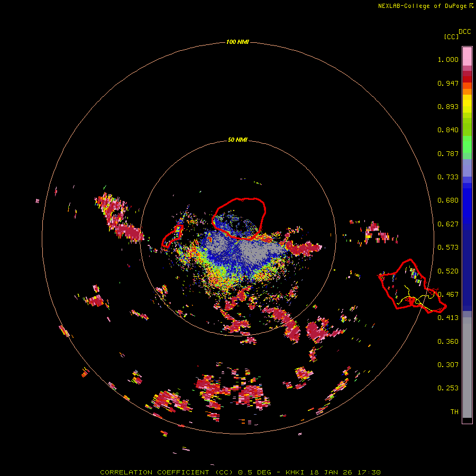Click the 0.360 scale value
Image resolution: width=476 pixels, height=476 pixels.
coord(448,342)
